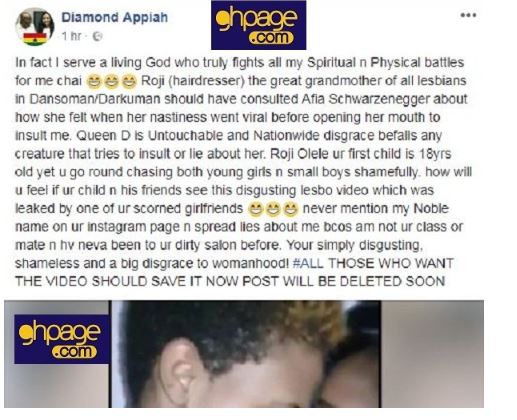Click the globe privacy icon beside timestamp
517x420 pixels.
[97, 36]
